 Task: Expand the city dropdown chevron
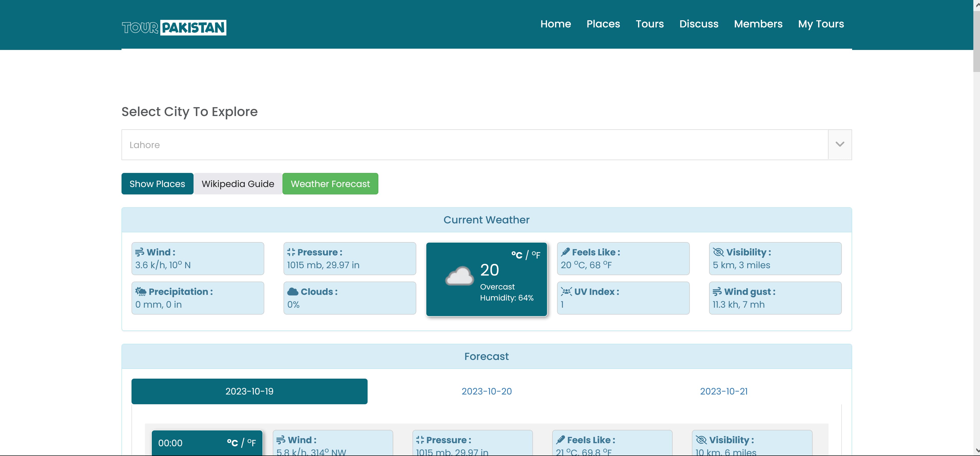[x=840, y=144]
